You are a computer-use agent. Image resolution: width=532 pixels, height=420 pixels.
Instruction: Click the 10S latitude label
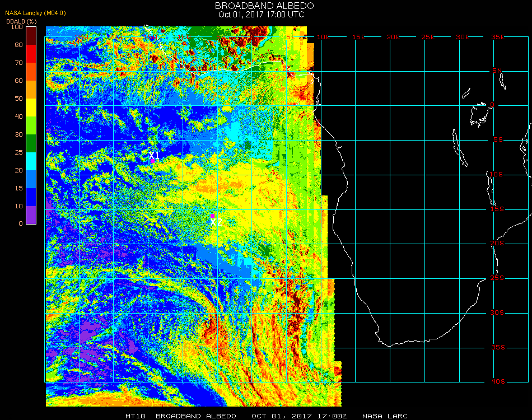496,174
